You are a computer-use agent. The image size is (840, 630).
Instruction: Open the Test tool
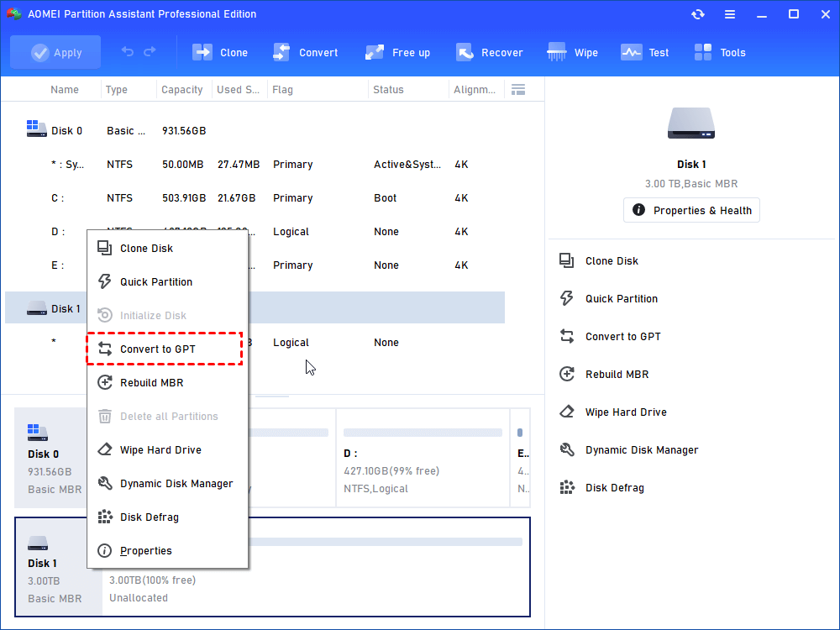(645, 52)
